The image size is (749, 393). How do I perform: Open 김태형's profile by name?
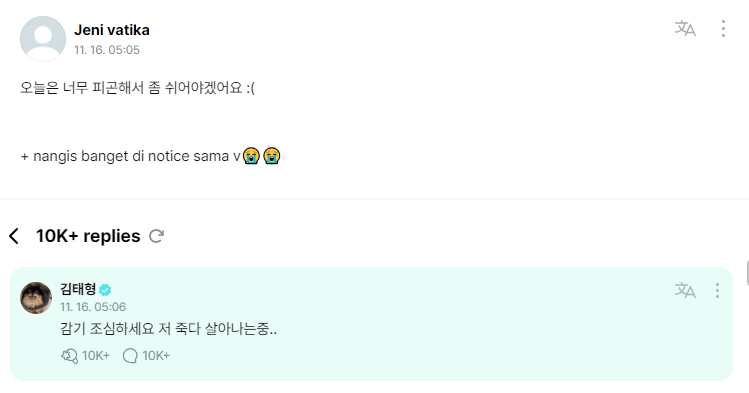coord(78,289)
